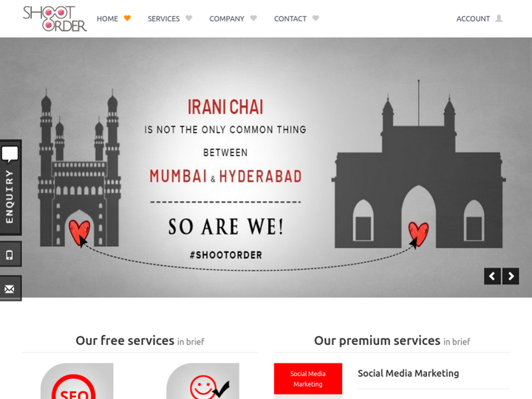Viewport: 532px width, 399px height.
Task: Click the ShootOrder logo
Action: coord(55,18)
